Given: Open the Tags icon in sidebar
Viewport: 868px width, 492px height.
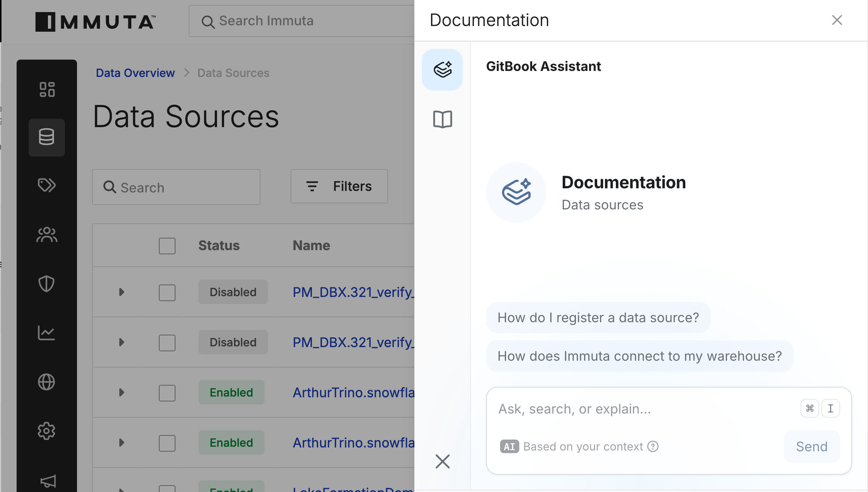Looking at the screenshot, I should point(47,185).
